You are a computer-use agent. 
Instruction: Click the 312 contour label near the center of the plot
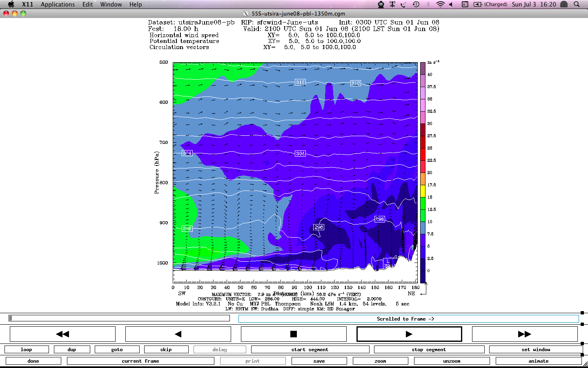(x=300, y=82)
